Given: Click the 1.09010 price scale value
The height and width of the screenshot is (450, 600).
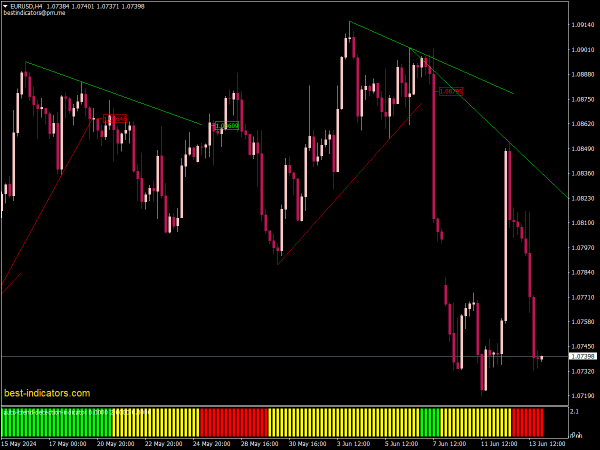Looking at the screenshot, I should point(583,50).
